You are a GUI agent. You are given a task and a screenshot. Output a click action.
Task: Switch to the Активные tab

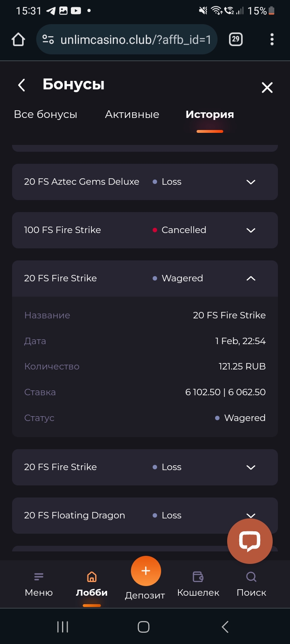(132, 115)
